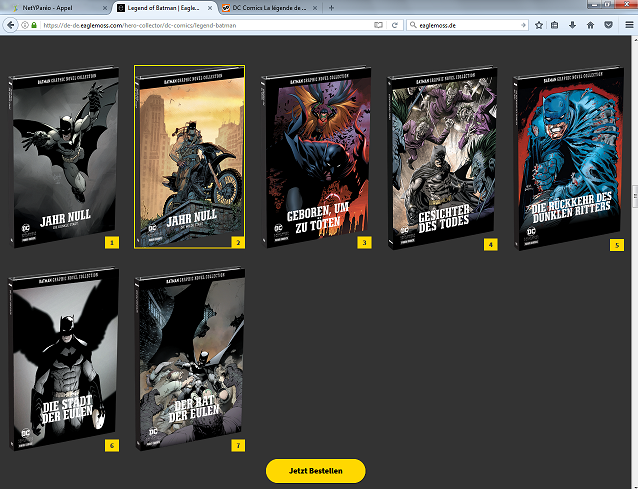The image size is (638, 489).
Task: Click yellow number badge 4
Action: [491, 244]
